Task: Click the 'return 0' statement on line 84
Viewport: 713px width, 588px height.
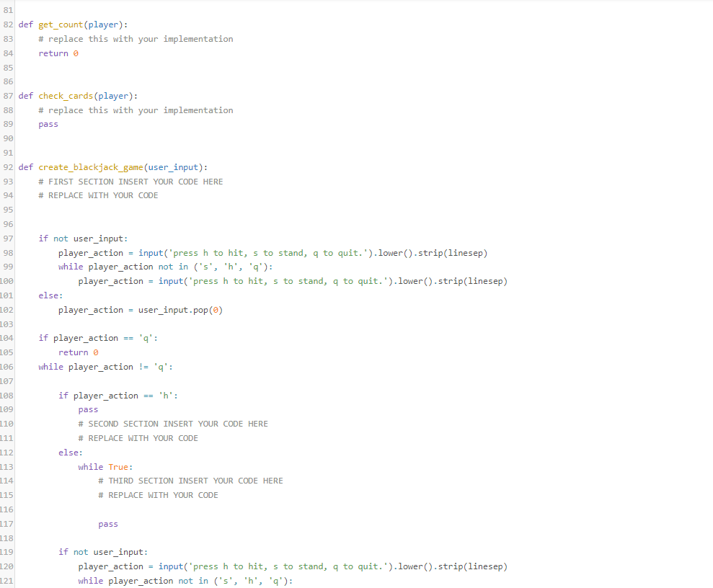Action: [x=58, y=53]
